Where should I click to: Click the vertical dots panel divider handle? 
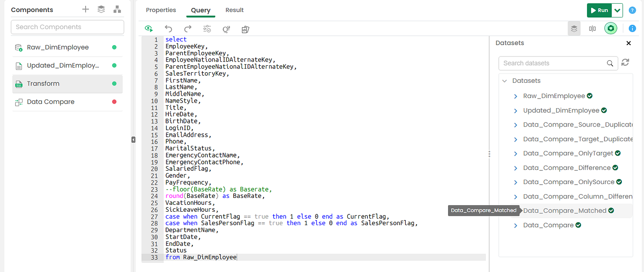coord(489,154)
